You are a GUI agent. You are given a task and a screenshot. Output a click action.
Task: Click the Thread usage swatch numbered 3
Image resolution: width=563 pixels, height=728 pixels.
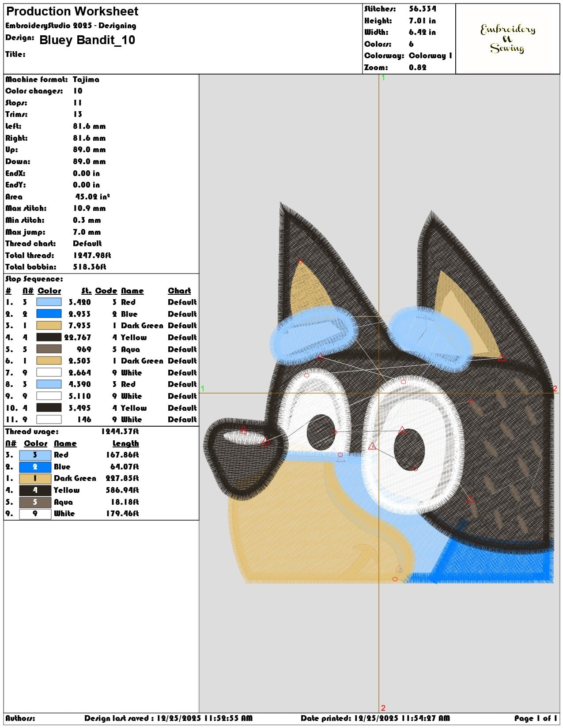coord(35,455)
